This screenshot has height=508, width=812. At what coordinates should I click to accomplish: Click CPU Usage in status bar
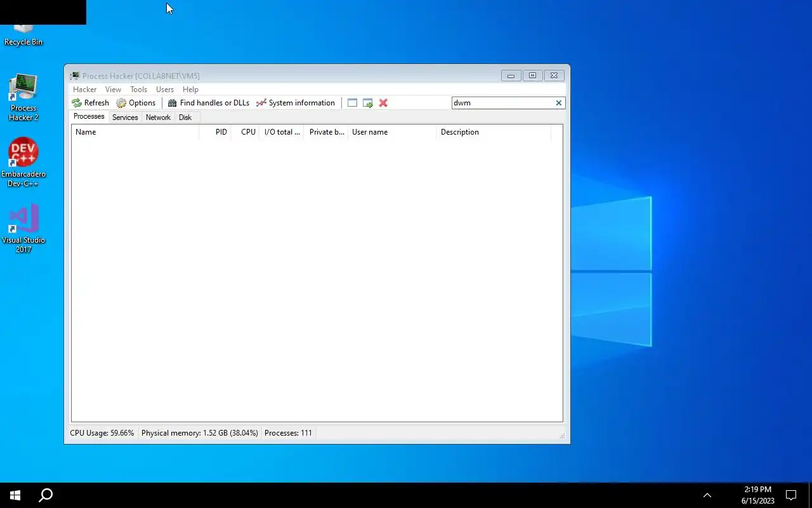[102, 433]
